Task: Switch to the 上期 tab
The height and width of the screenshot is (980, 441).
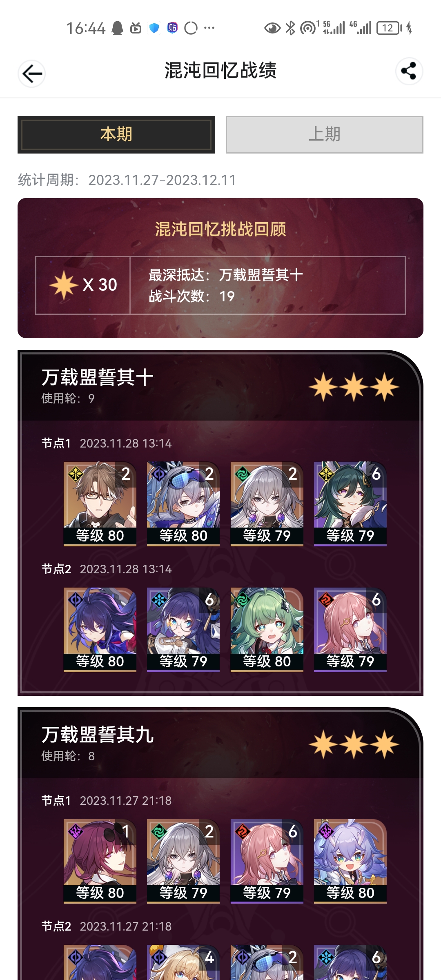Action: (x=324, y=134)
